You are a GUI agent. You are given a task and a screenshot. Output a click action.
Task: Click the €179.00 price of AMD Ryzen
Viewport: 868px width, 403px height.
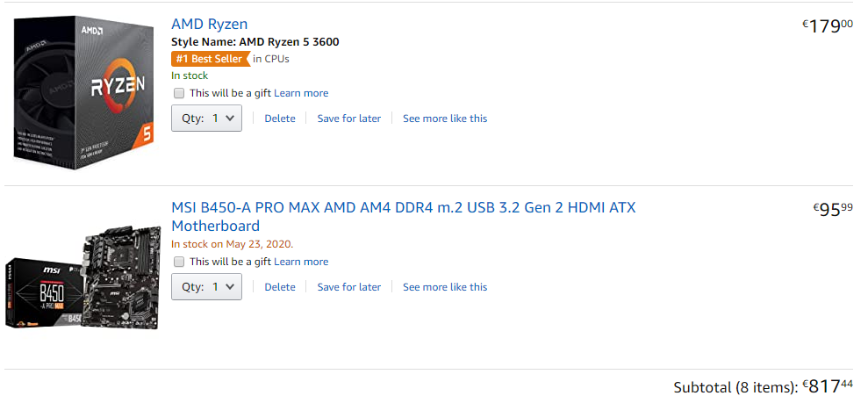point(829,25)
